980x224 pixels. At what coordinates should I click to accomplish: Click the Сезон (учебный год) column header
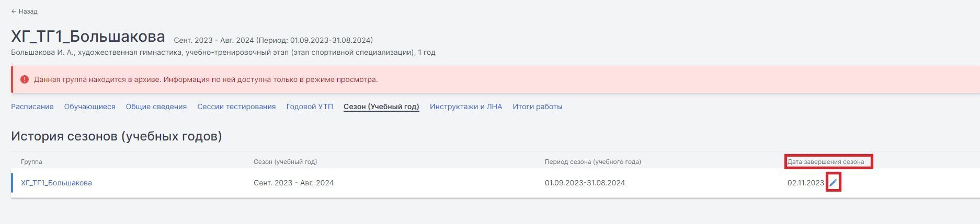click(286, 162)
